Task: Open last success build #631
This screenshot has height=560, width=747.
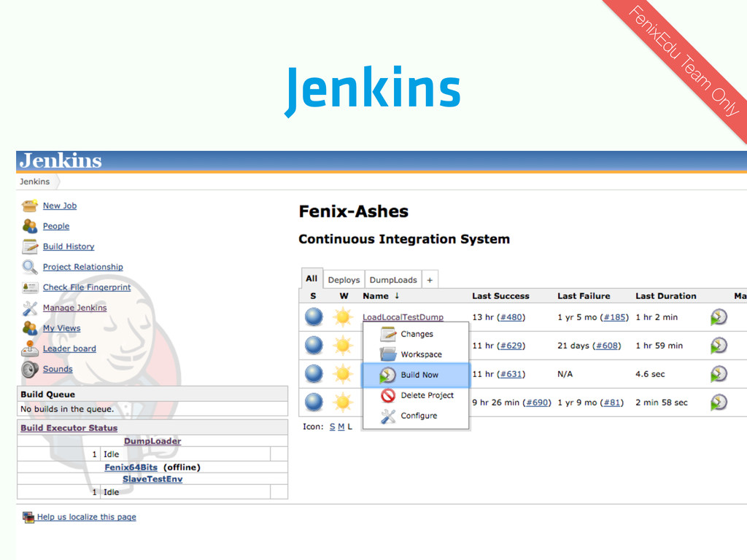Action: [x=511, y=374]
